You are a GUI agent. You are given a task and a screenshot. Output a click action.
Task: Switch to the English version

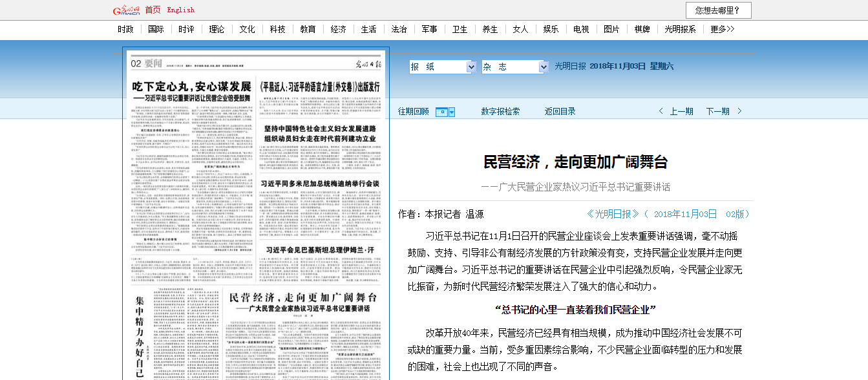tap(180, 10)
